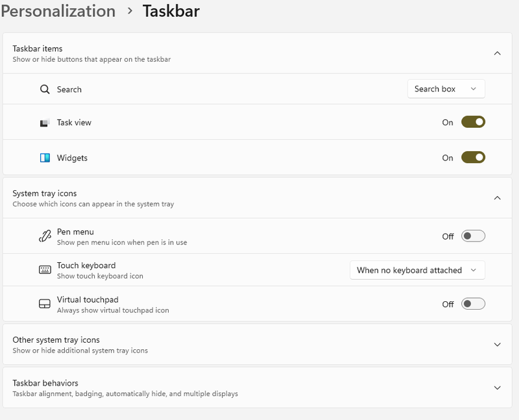Screen dimensions: 519x420
Task: Click the Widgets icon
Action: point(45,158)
